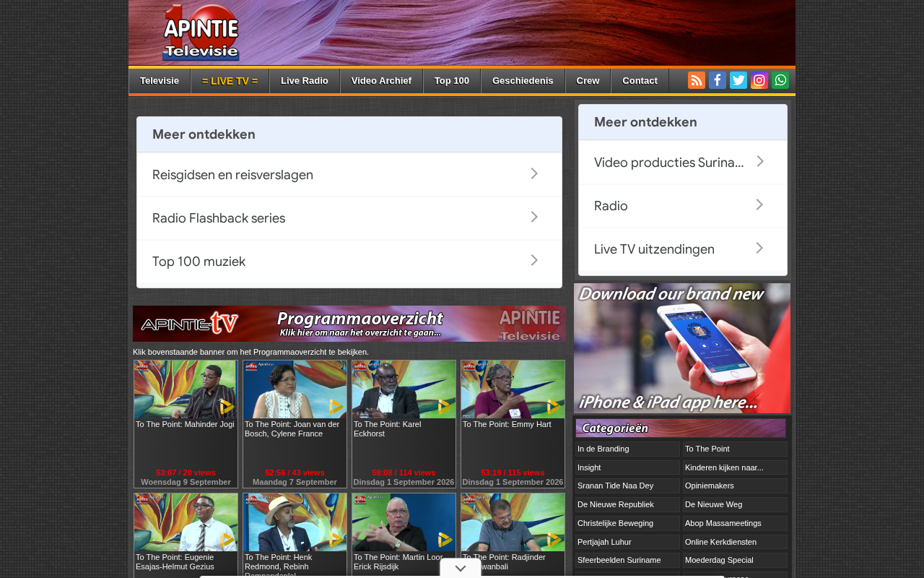Open the Twitter social icon
Image resolution: width=924 pixels, height=578 pixels.
(738, 80)
